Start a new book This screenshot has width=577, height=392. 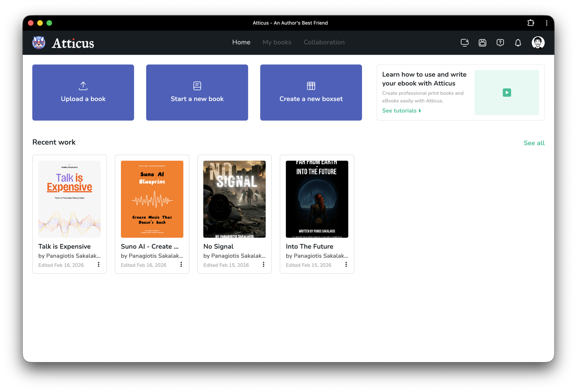197,93
